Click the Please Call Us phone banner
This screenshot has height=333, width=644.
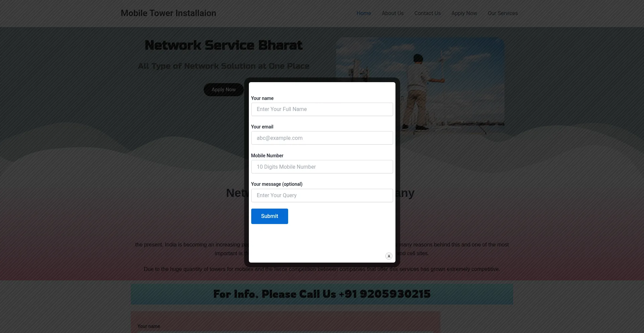[x=322, y=294]
